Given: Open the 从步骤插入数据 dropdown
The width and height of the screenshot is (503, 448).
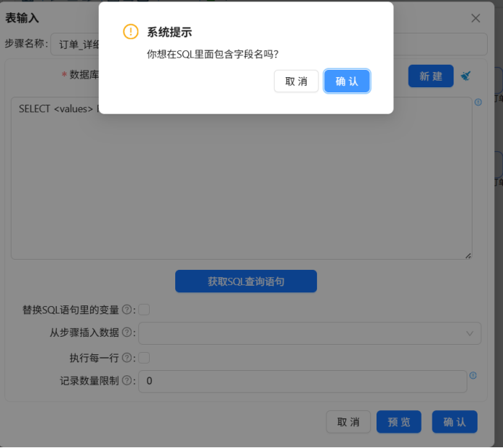Looking at the screenshot, I should pyautogui.click(x=310, y=333).
